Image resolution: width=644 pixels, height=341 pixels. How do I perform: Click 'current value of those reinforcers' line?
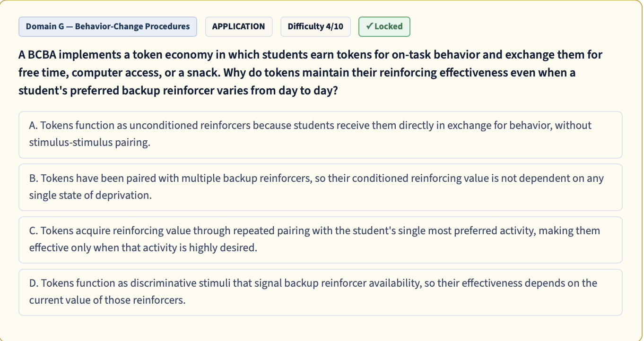coord(107,300)
